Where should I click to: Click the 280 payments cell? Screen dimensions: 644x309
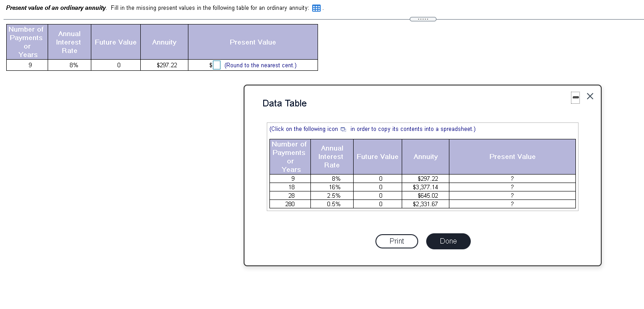coord(290,204)
